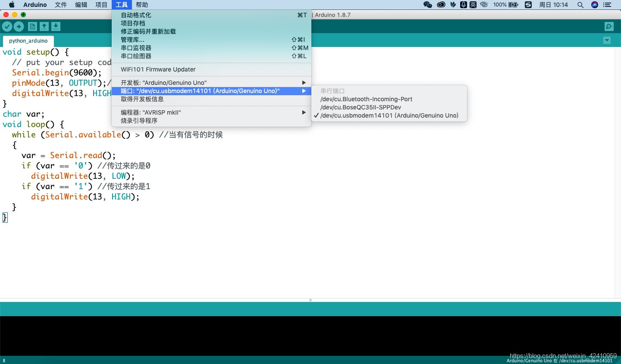Click code line 'char var;'
Screen dimensions: 621x364
23,114
